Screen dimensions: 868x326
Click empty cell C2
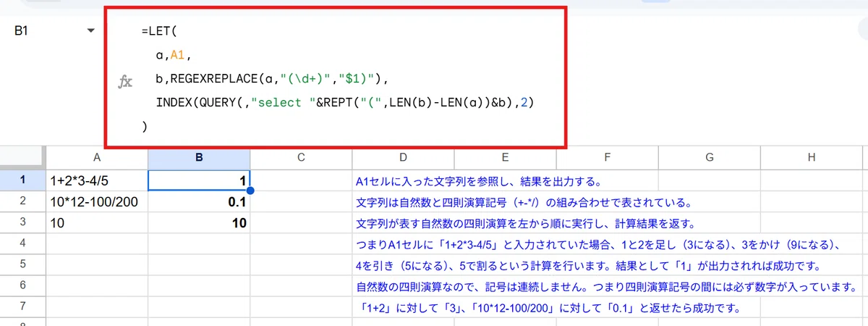pos(301,201)
